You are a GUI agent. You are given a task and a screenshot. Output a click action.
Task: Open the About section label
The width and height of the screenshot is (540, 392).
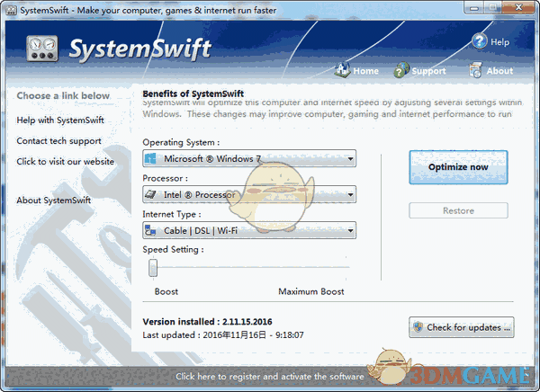tap(499, 71)
